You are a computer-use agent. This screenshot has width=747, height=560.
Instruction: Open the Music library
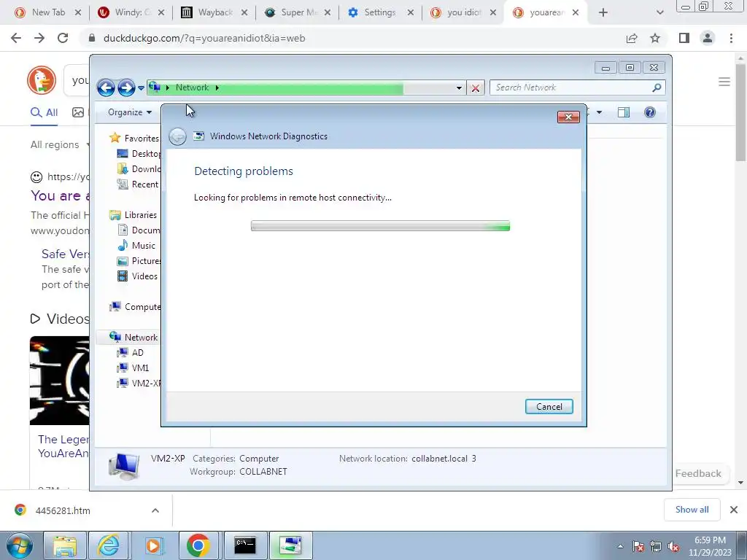click(x=136, y=245)
